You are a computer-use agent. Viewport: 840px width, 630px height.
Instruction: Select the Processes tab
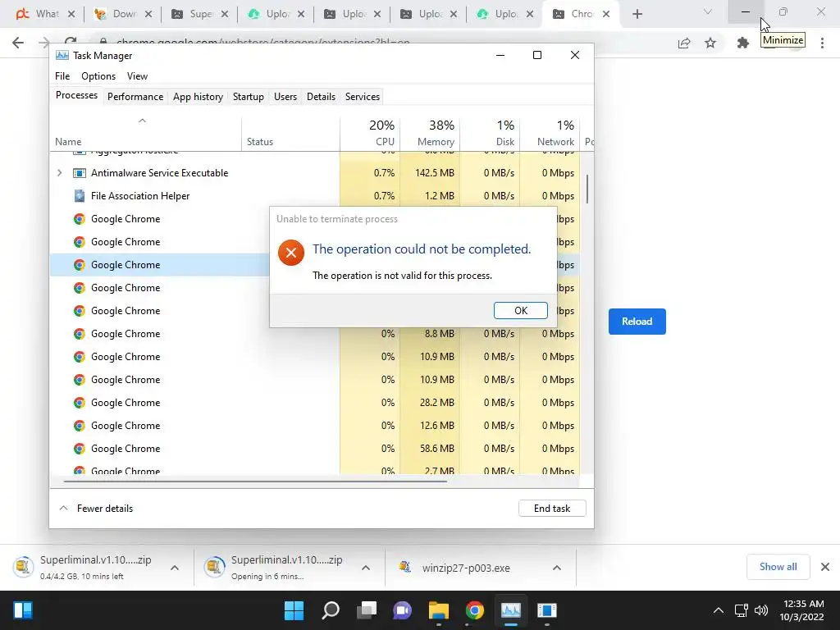[76, 95]
